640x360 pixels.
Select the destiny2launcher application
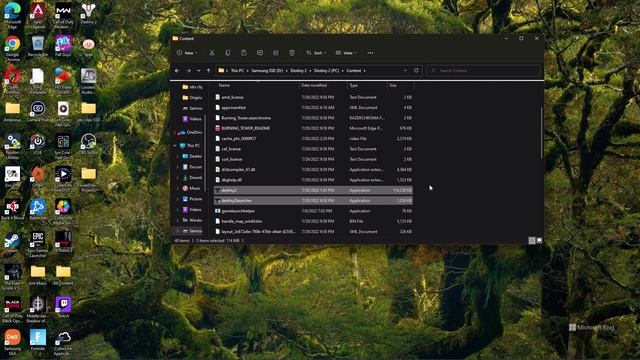[313, 201]
